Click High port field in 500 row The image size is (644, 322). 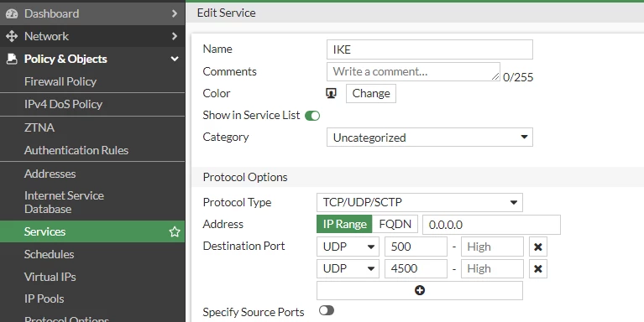[492, 247]
